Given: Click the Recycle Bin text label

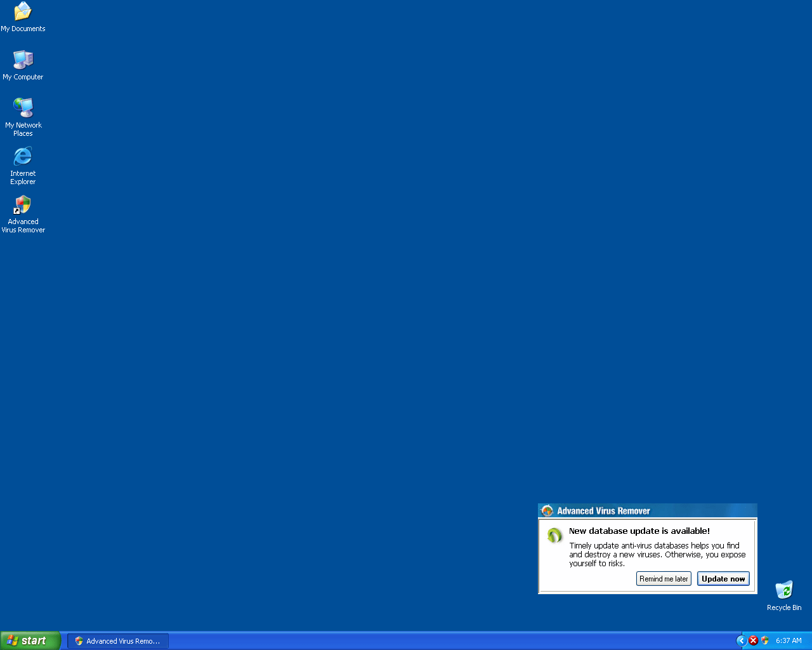Looking at the screenshot, I should click(x=784, y=607).
